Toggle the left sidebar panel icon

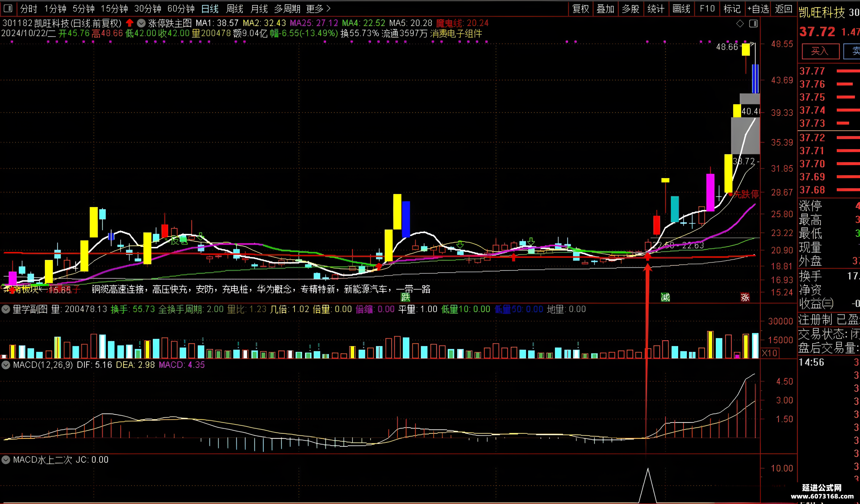(x=8, y=8)
